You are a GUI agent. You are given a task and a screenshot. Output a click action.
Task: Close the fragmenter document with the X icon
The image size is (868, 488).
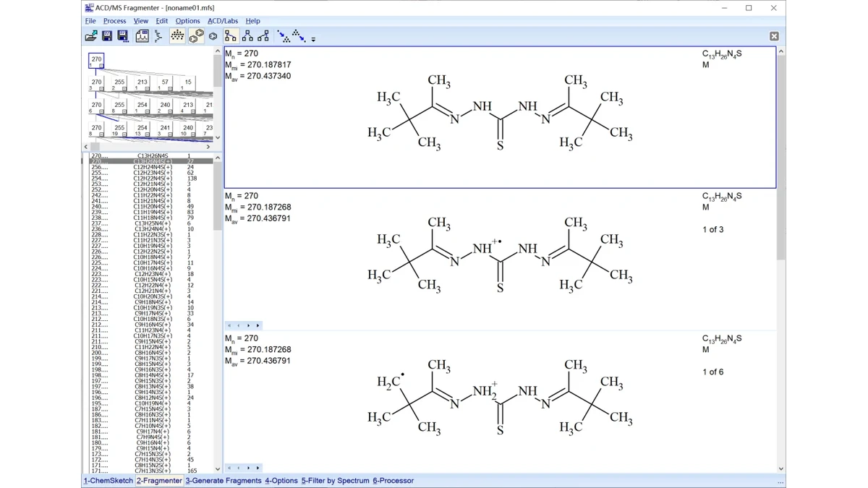[x=774, y=36]
